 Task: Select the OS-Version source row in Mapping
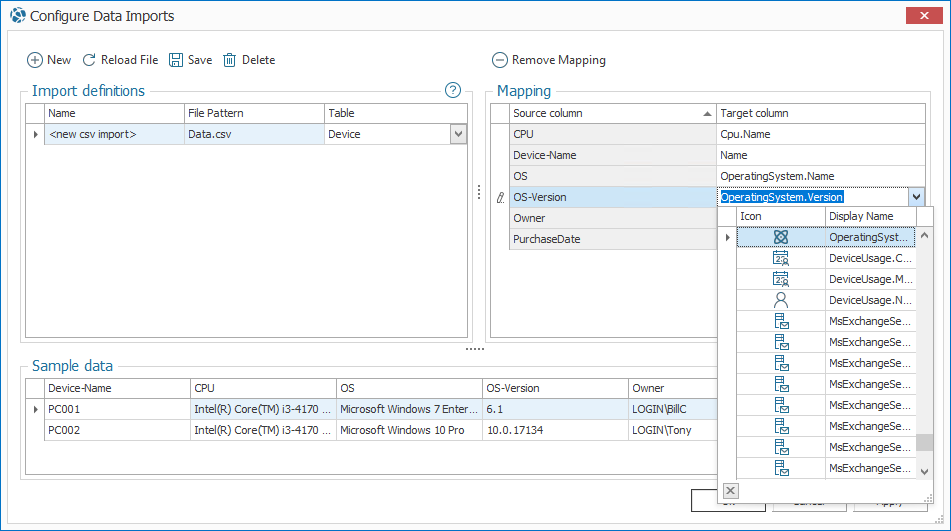click(x=613, y=197)
